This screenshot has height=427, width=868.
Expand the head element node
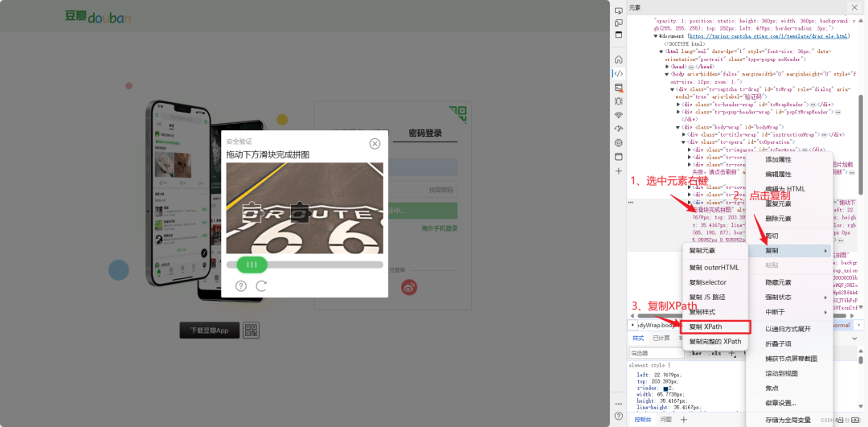[668, 67]
